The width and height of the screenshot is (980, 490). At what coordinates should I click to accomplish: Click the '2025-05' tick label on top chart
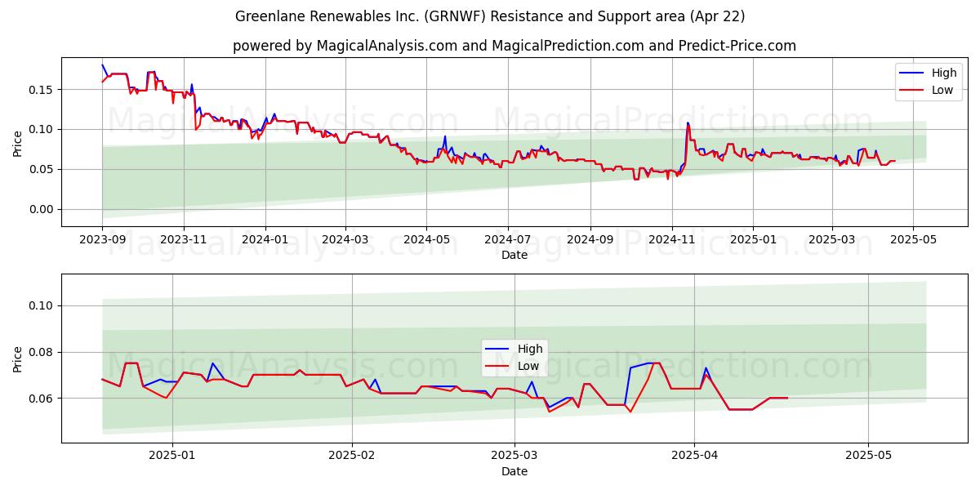pyautogui.click(x=913, y=240)
